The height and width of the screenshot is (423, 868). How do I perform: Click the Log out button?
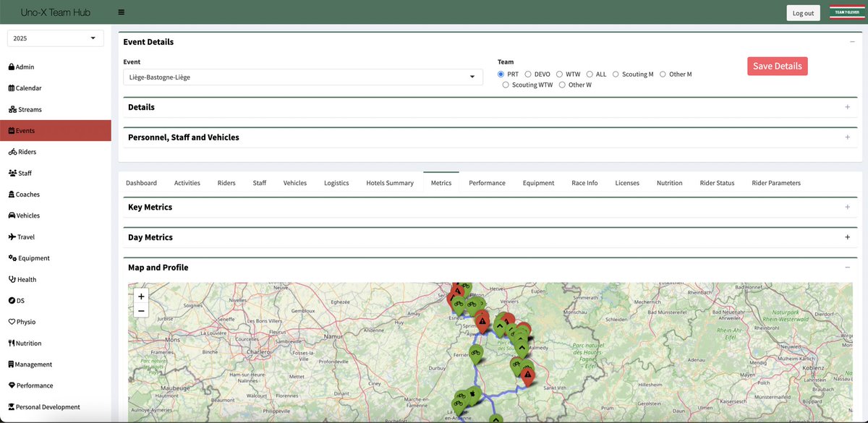pyautogui.click(x=803, y=13)
